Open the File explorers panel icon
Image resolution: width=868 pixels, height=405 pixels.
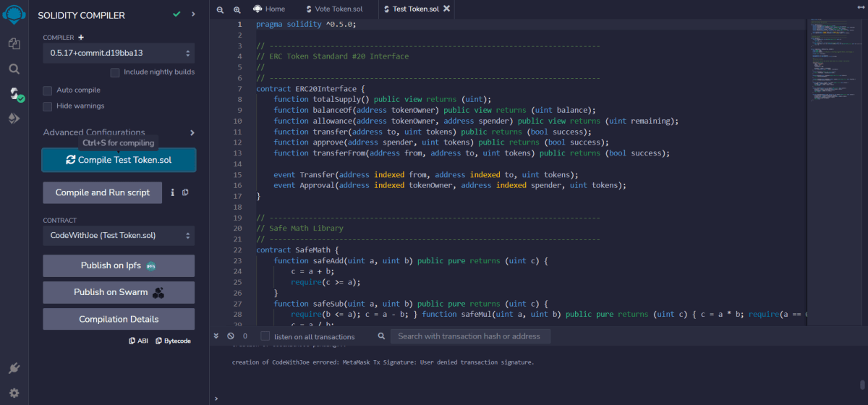coord(14,44)
